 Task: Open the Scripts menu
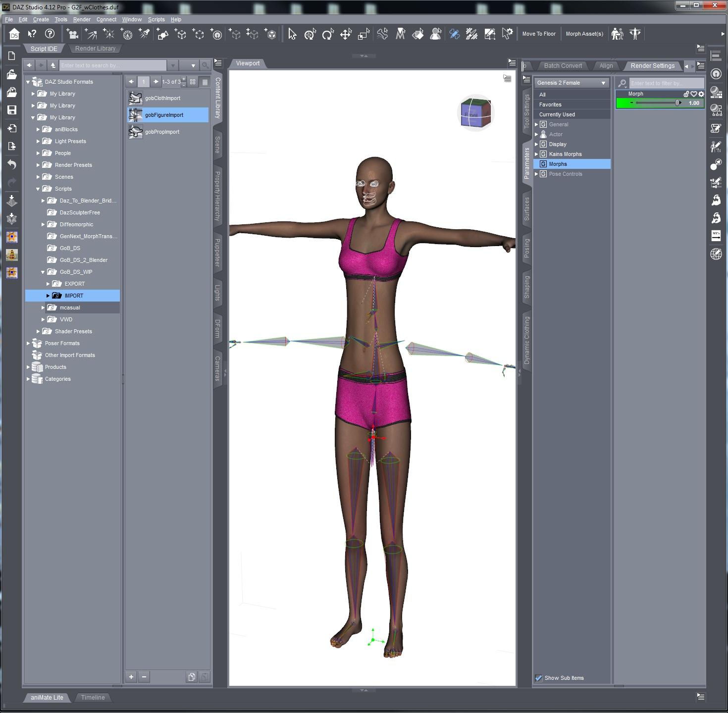(x=156, y=19)
